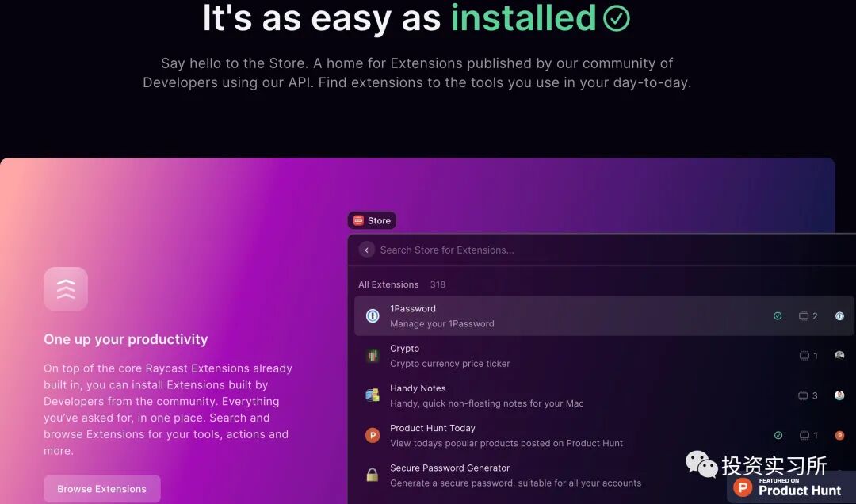This screenshot has height=504, width=856.
Task: Click the back chevron in Store search
Action: (x=366, y=250)
